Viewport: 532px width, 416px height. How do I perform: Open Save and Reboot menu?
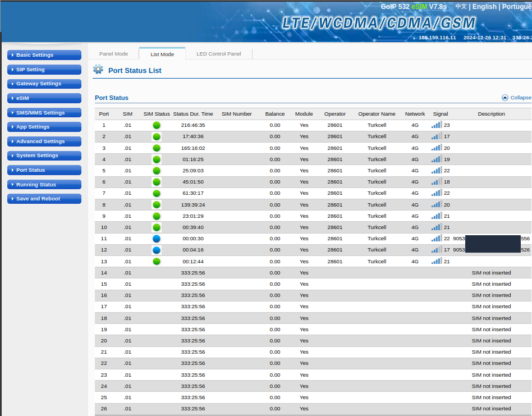(44, 199)
